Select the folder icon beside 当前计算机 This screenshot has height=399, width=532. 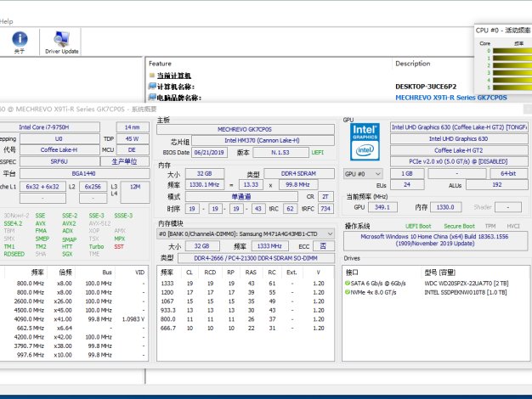pyautogui.click(x=152, y=76)
